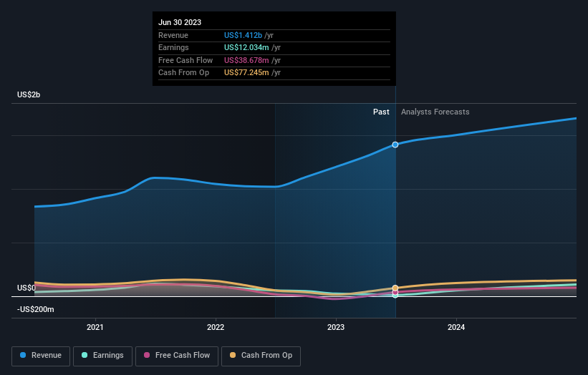Toggle the Earnings legend button
This screenshot has width=588, height=375.
tap(102, 356)
